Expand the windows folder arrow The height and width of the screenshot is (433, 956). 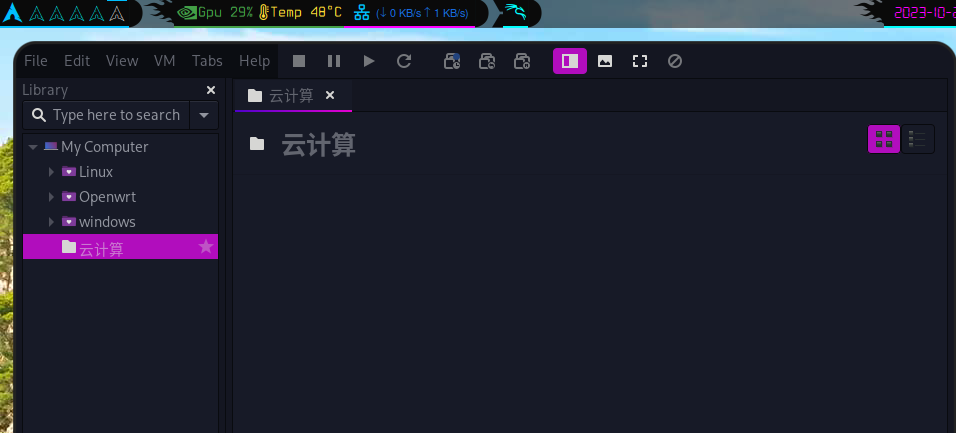51,222
